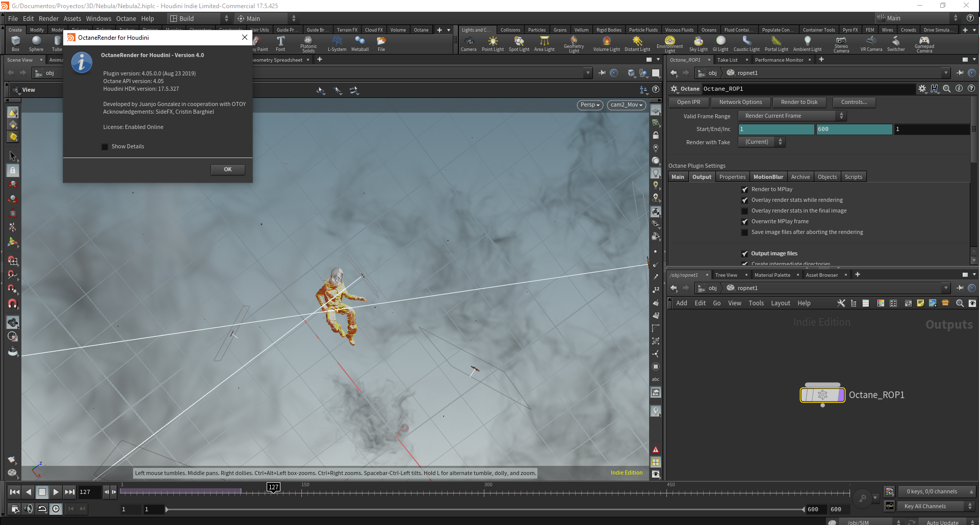The width and height of the screenshot is (980, 525).
Task: Click the Controls... button
Action: pyautogui.click(x=854, y=102)
